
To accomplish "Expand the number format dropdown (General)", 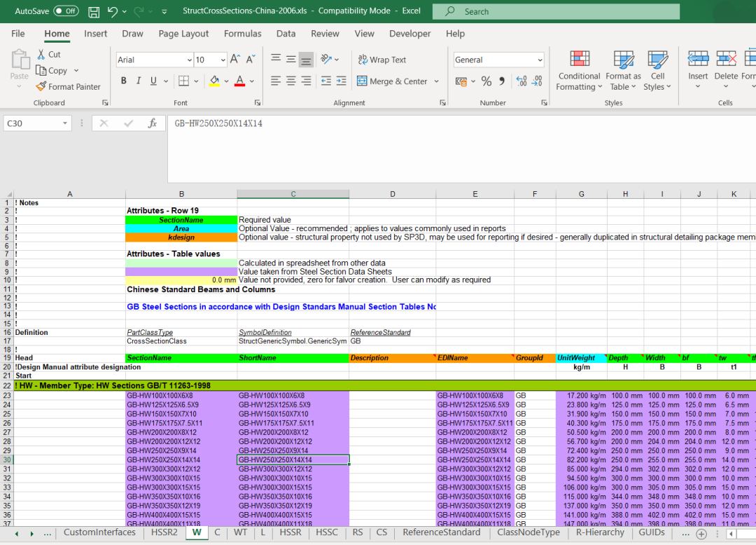I will pyautogui.click(x=540, y=60).
